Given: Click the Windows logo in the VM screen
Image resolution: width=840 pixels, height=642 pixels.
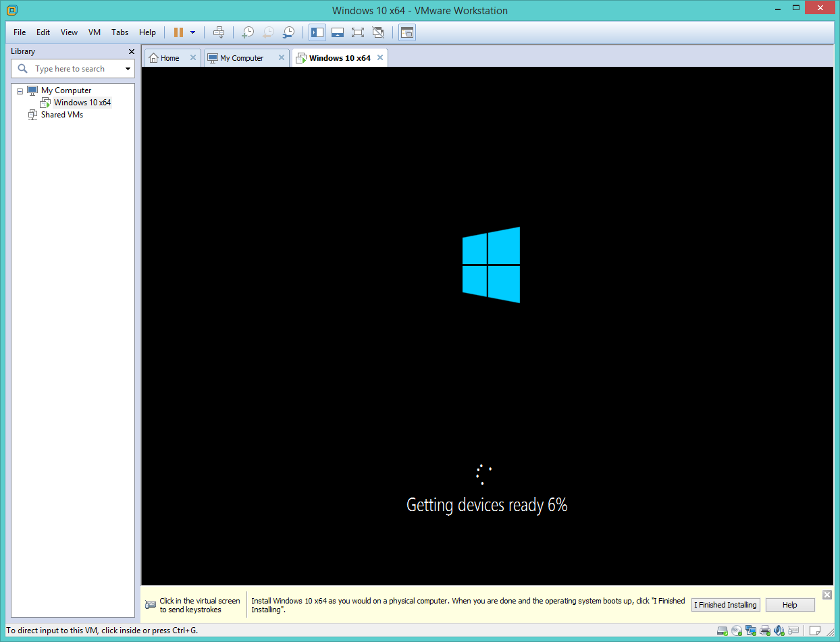Looking at the screenshot, I should (x=491, y=265).
